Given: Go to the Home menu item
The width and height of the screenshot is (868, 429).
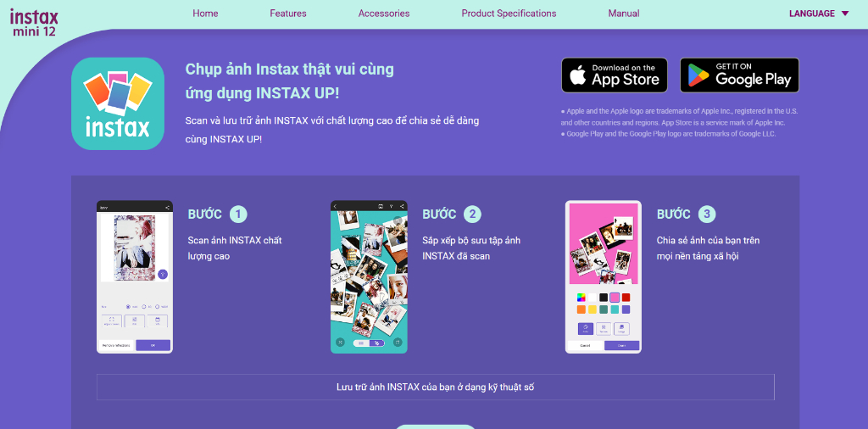Looking at the screenshot, I should 205,14.
